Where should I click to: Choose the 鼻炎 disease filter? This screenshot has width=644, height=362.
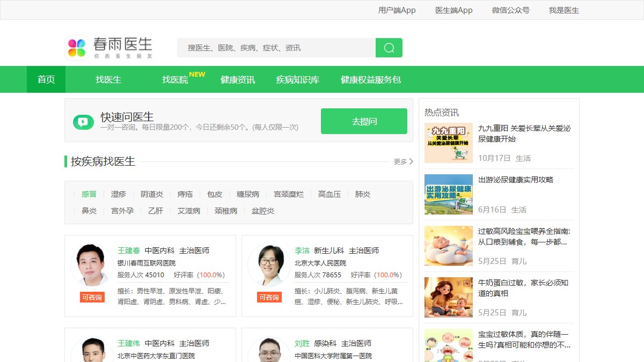[89, 211]
